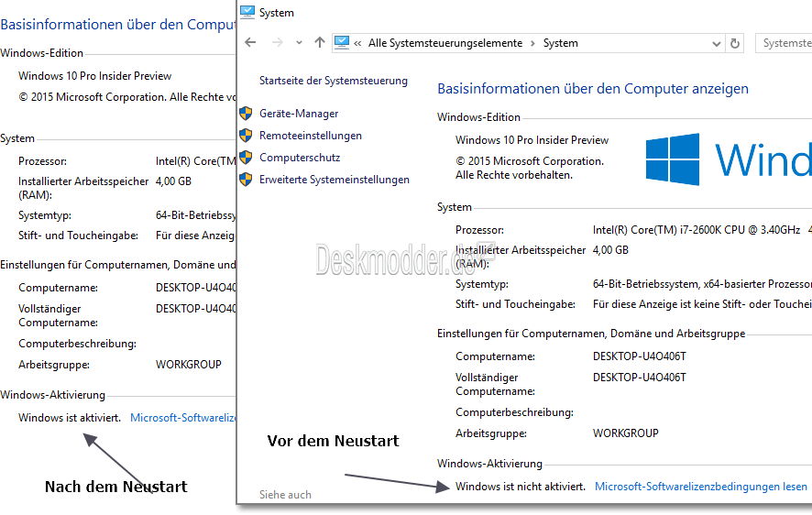Open Startseite der Systemsteuerung link
This screenshot has width=812, height=515.
[334, 81]
